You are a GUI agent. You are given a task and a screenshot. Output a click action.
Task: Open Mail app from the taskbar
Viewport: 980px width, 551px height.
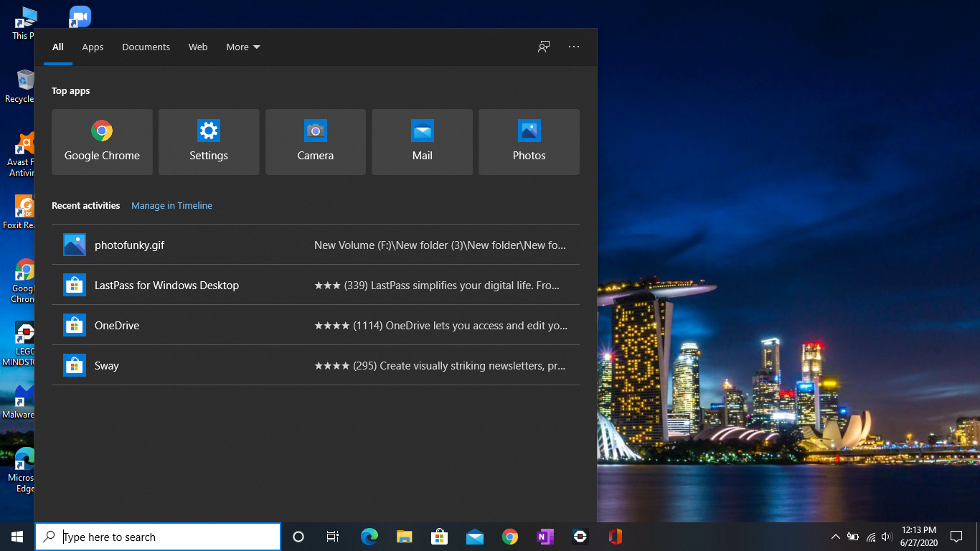tap(475, 537)
